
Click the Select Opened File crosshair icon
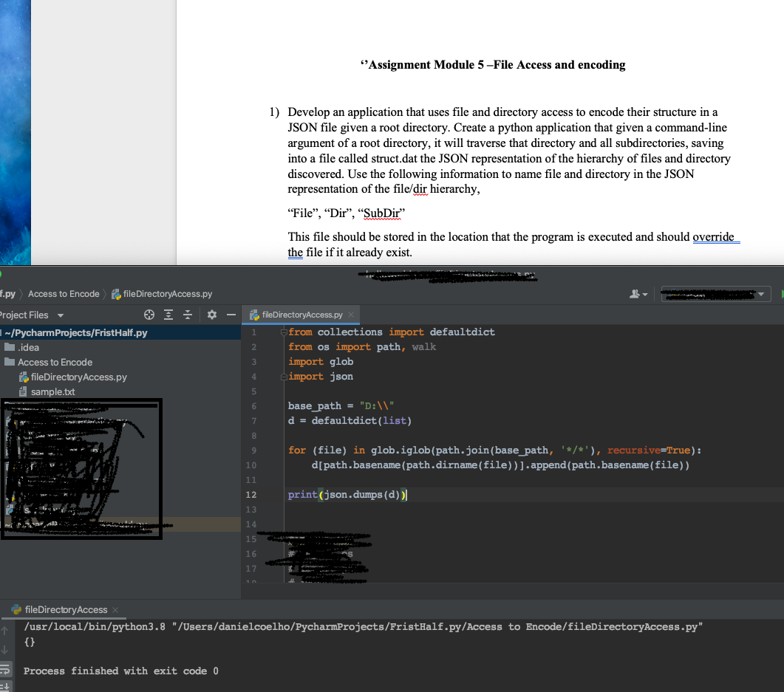(149, 315)
